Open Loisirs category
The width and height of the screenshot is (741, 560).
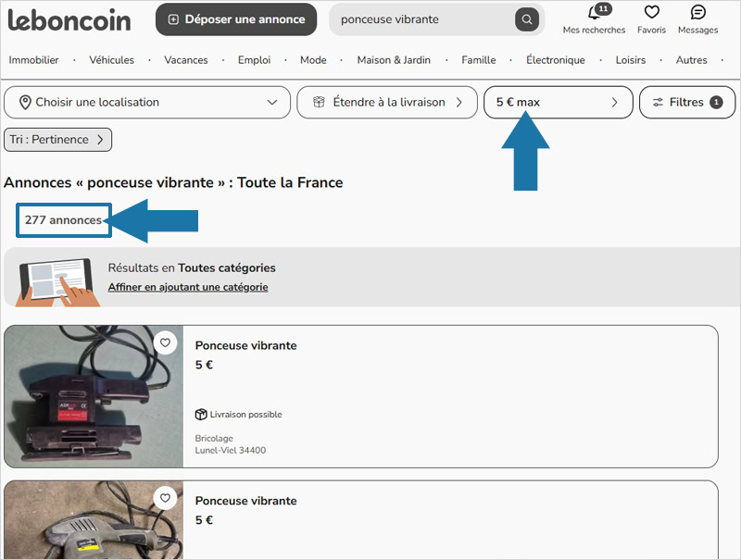point(631,60)
